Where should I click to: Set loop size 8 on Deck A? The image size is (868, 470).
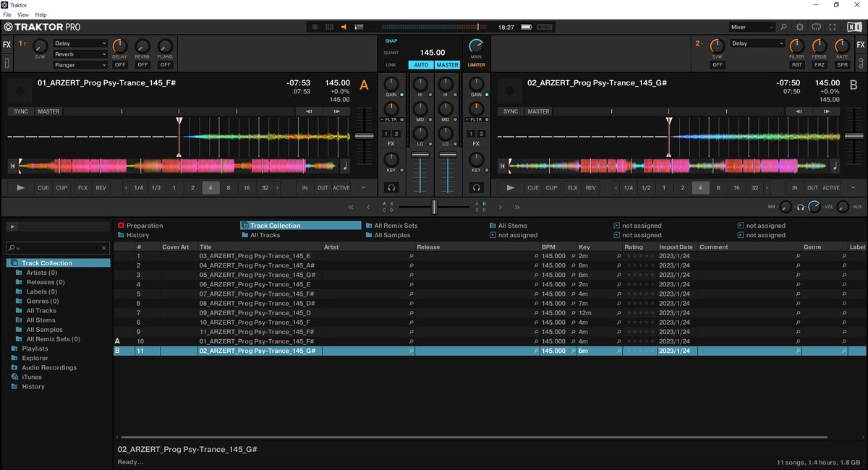pyautogui.click(x=229, y=187)
